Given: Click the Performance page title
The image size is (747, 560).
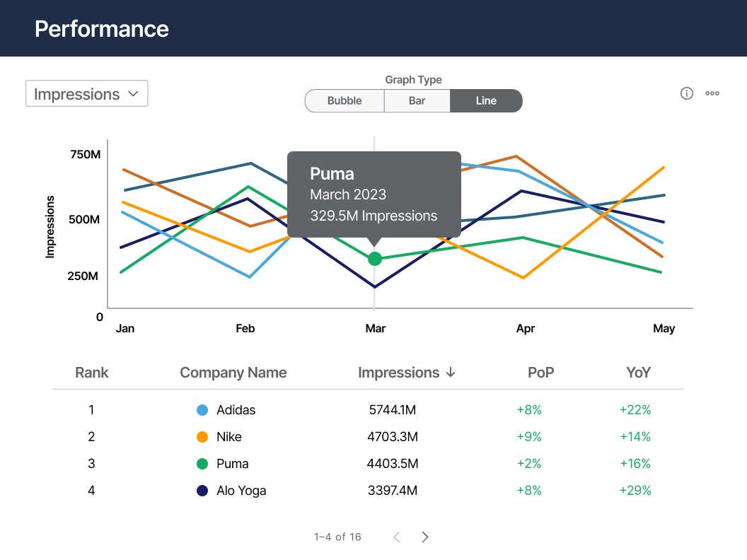Looking at the screenshot, I should (x=102, y=29).
